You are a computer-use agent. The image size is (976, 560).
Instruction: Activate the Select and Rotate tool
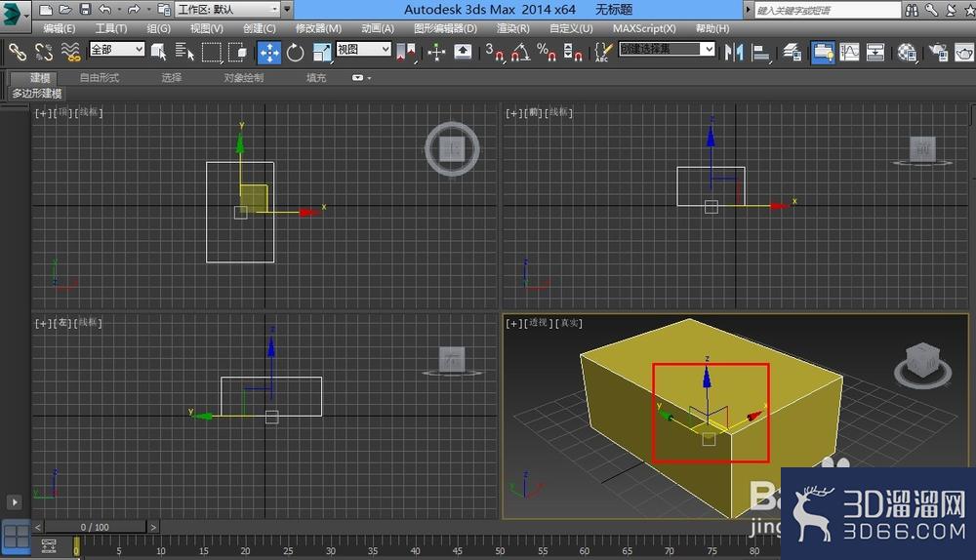click(296, 53)
